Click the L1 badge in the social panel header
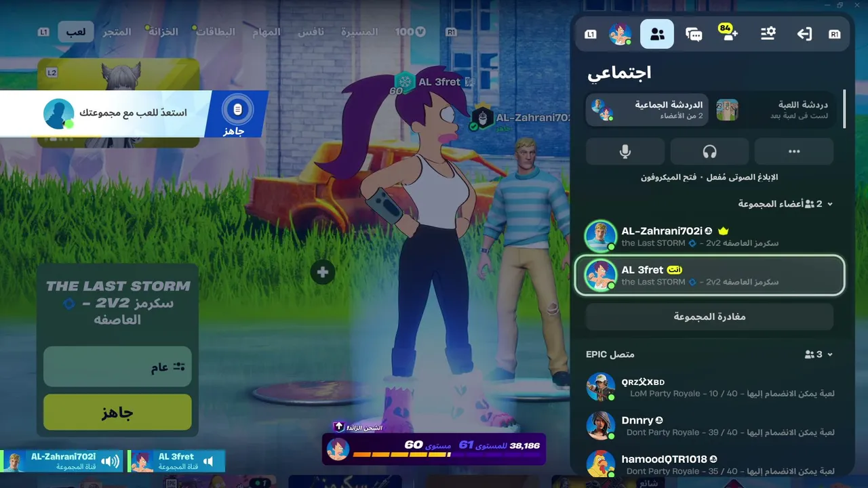The image size is (868, 488). coord(591,35)
